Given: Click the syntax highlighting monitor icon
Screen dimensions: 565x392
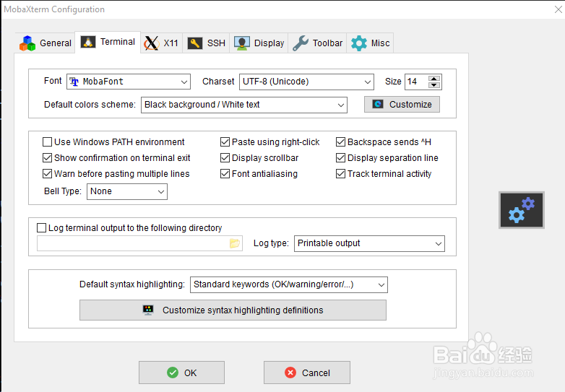Looking at the screenshot, I should coord(148,310).
